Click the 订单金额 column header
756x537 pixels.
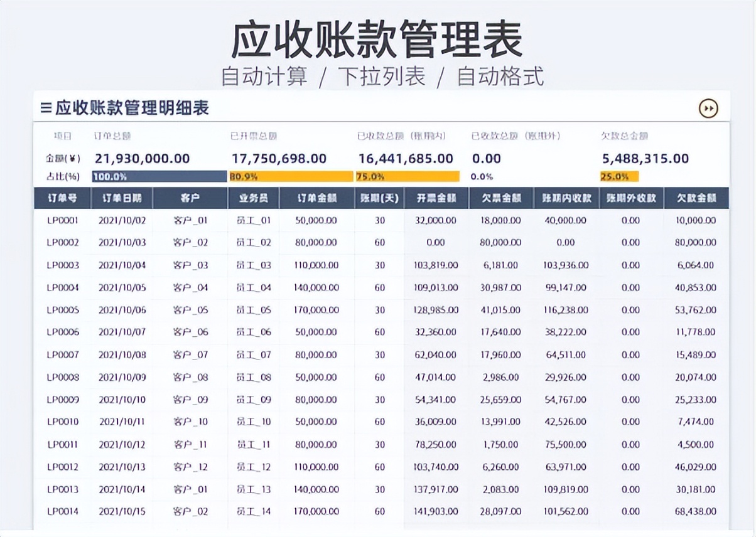click(318, 197)
